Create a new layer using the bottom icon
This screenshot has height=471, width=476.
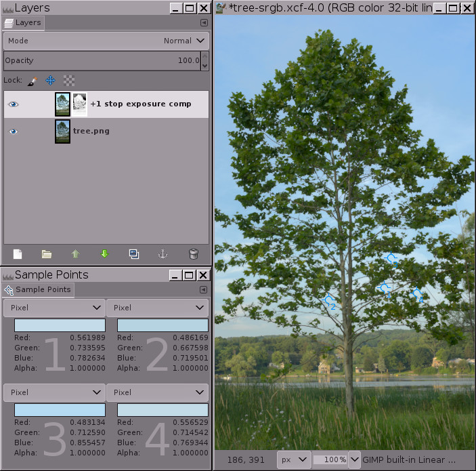18,254
